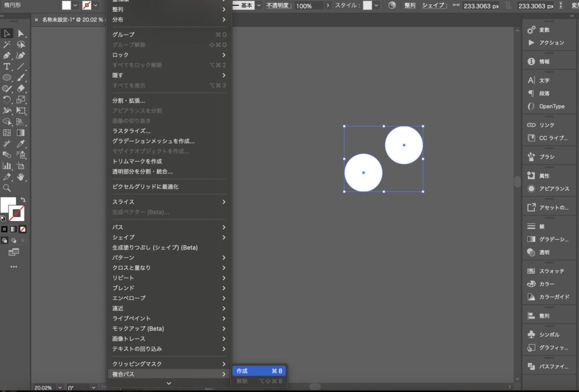
Task: Click the 整列 button in control bar
Action: [409, 6]
